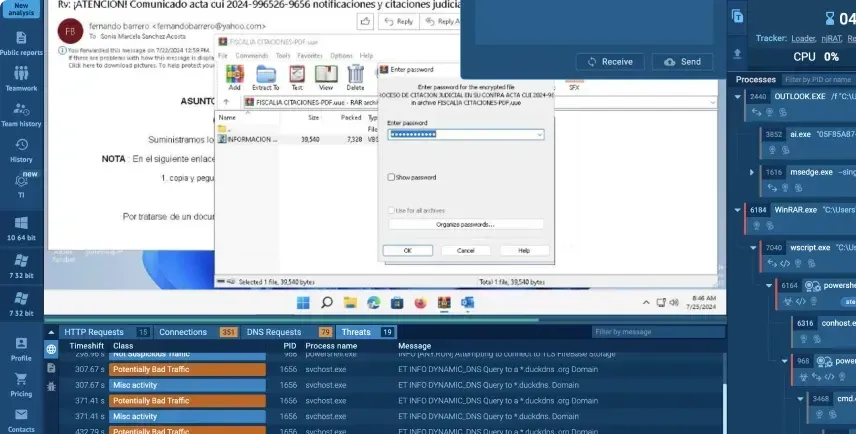Screen dimensions: 856x434
Task: Open the WinRAR Favorites menu
Action: coord(310,56)
